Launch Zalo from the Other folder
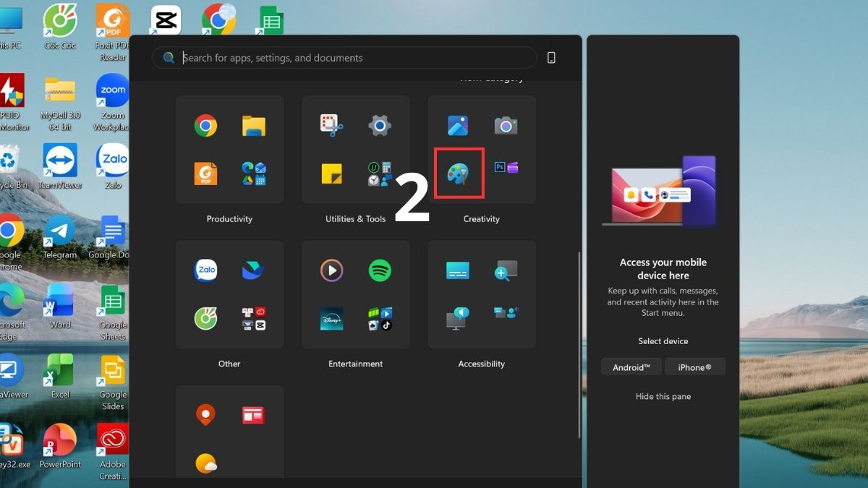Viewport: 868px width, 488px height. point(205,270)
